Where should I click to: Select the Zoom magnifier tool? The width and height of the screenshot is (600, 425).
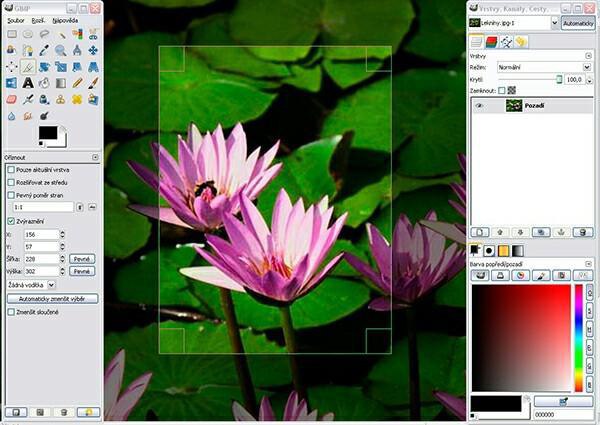tap(61, 50)
